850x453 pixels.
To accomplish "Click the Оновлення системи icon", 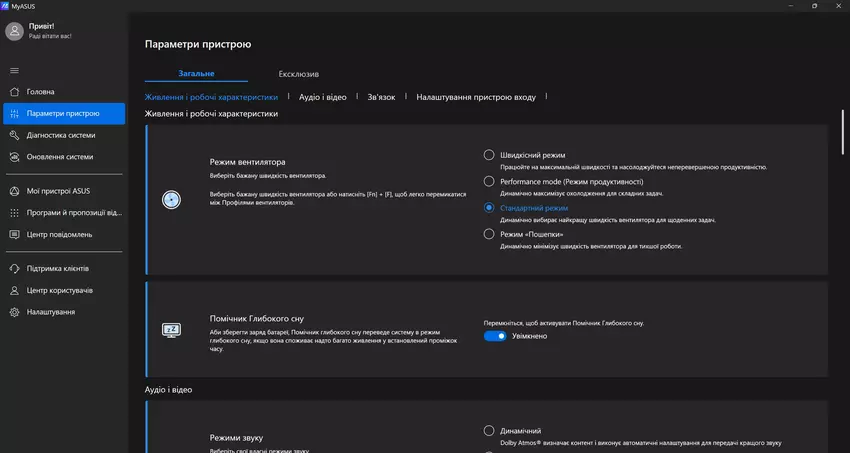I will coord(14,157).
